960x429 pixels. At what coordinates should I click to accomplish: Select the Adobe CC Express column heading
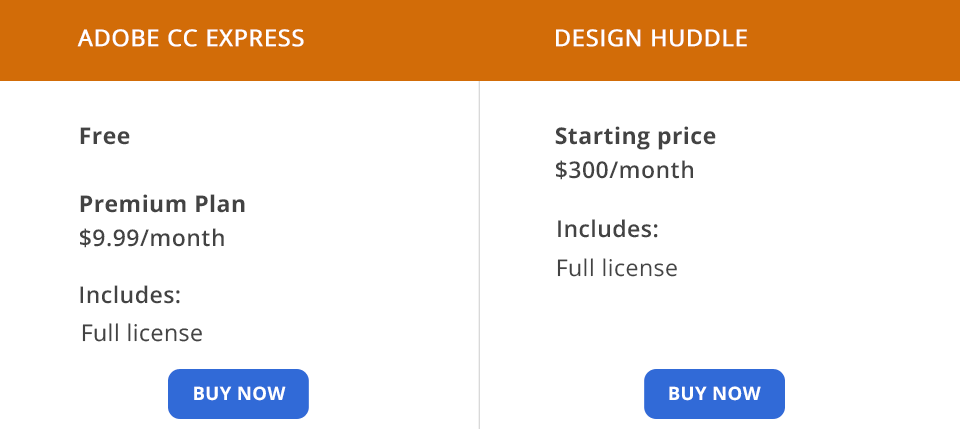(x=191, y=39)
